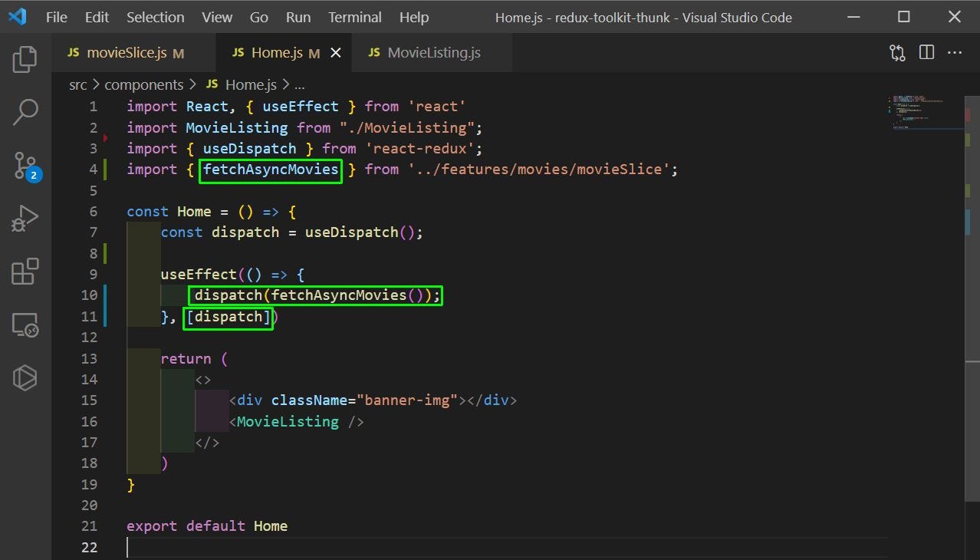Open the Go menu
Image resolution: width=980 pixels, height=560 pixels.
(x=259, y=17)
